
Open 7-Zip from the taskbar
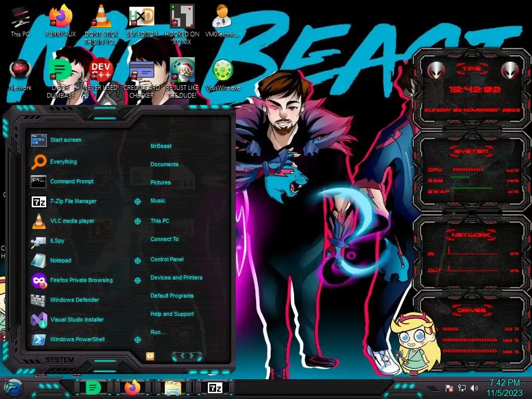[215, 388]
